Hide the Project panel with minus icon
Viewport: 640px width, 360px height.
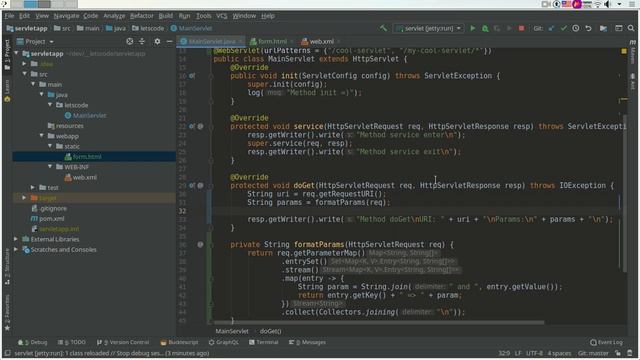click(x=169, y=41)
